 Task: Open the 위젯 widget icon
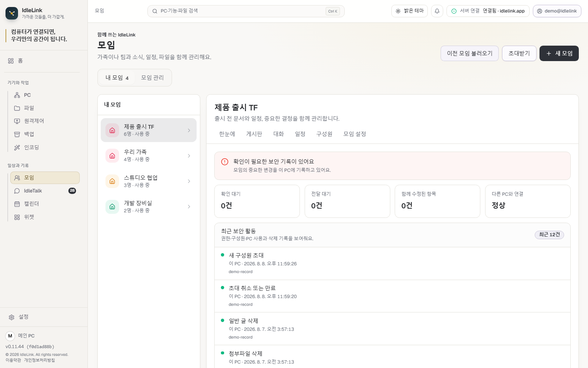17,217
